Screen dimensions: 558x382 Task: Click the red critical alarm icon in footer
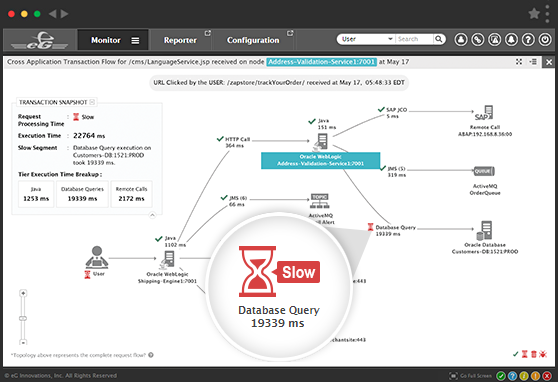(547, 376)
